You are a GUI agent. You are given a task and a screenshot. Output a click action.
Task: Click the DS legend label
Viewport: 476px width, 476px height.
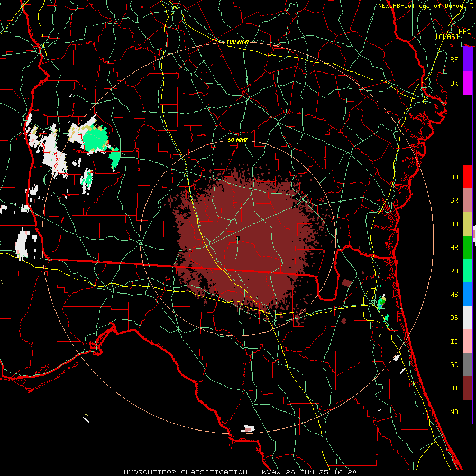454,317
